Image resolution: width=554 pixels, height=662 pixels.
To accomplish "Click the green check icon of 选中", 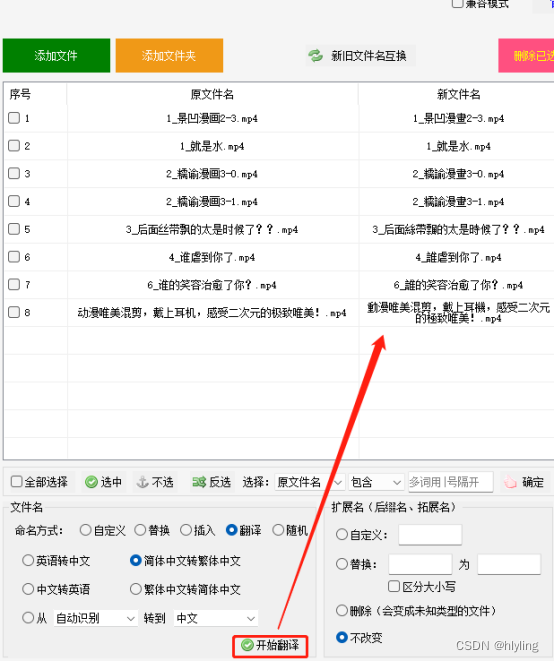I will point(91,482).
